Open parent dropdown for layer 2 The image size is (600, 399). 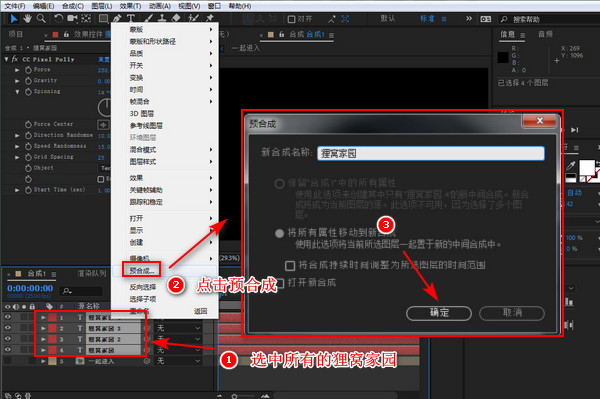click(179, 328)
